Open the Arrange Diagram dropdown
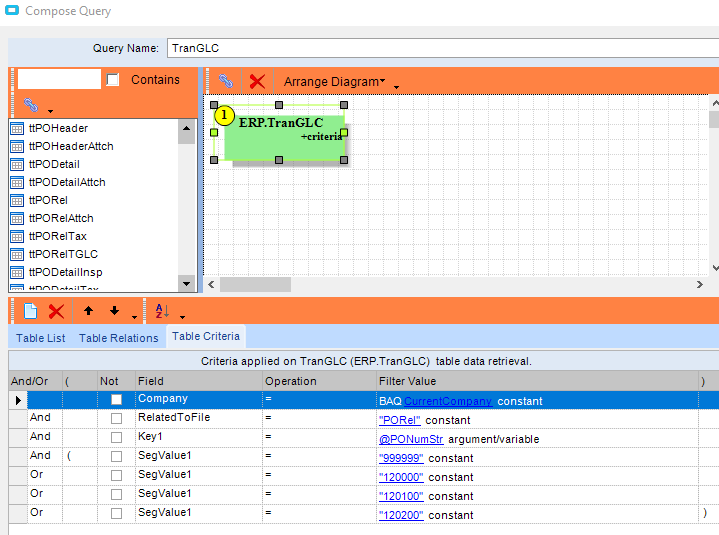This screenshot has height=535, width=719. [x=334, y=81]
